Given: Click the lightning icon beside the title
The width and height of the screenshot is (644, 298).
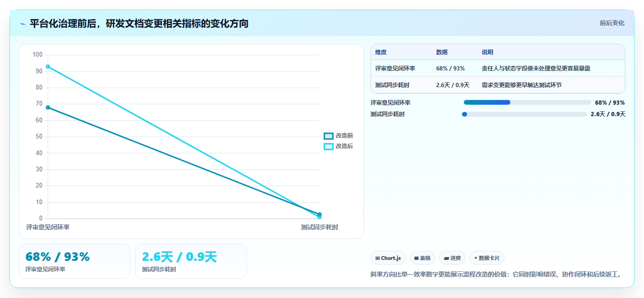Looking at the screenshot, I should [x=23, y=24].
